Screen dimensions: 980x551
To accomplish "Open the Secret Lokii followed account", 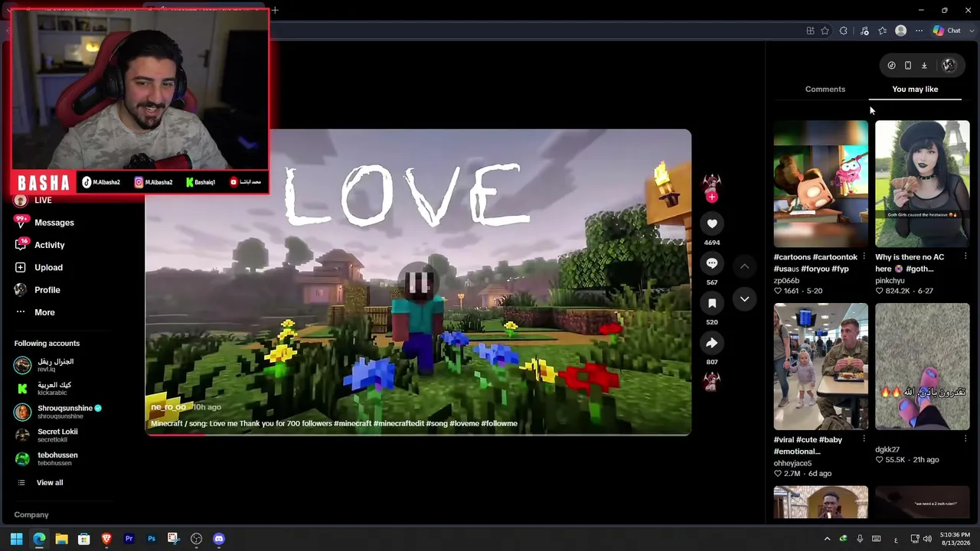I will click(x=46, y=435).
